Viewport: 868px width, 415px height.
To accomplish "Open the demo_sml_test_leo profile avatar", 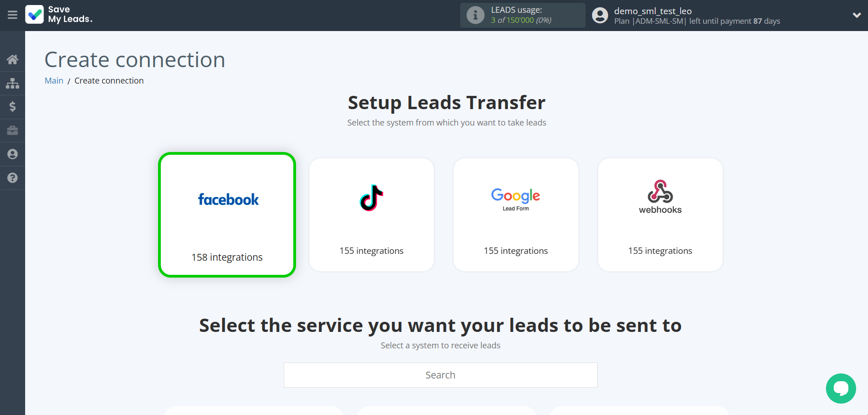I will tap(600, 15).
